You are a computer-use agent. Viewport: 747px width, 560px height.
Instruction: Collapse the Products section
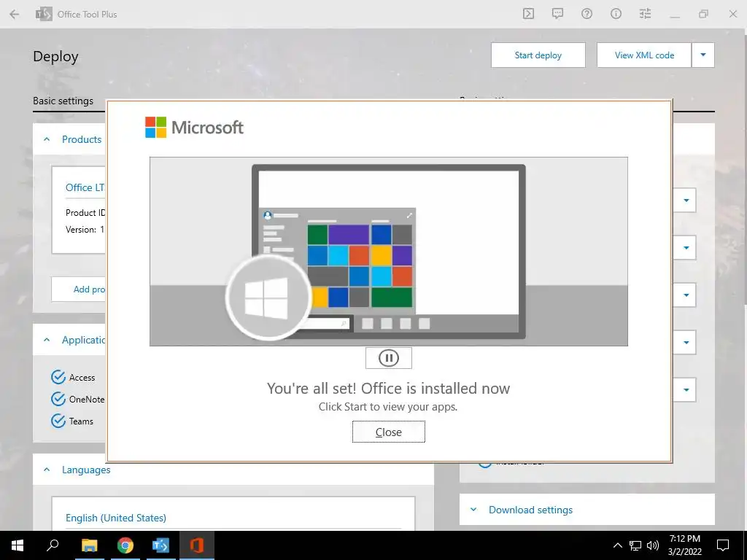[47, 139]
